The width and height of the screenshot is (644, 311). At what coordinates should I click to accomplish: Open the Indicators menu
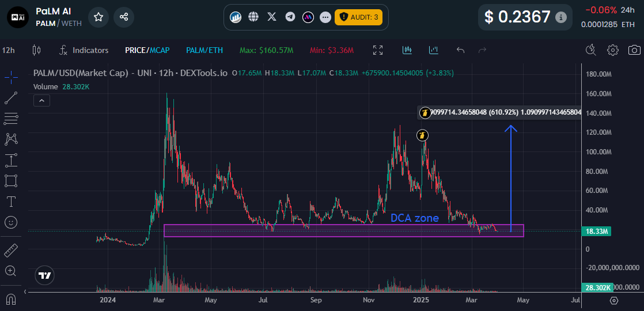(x=84, y=50)
